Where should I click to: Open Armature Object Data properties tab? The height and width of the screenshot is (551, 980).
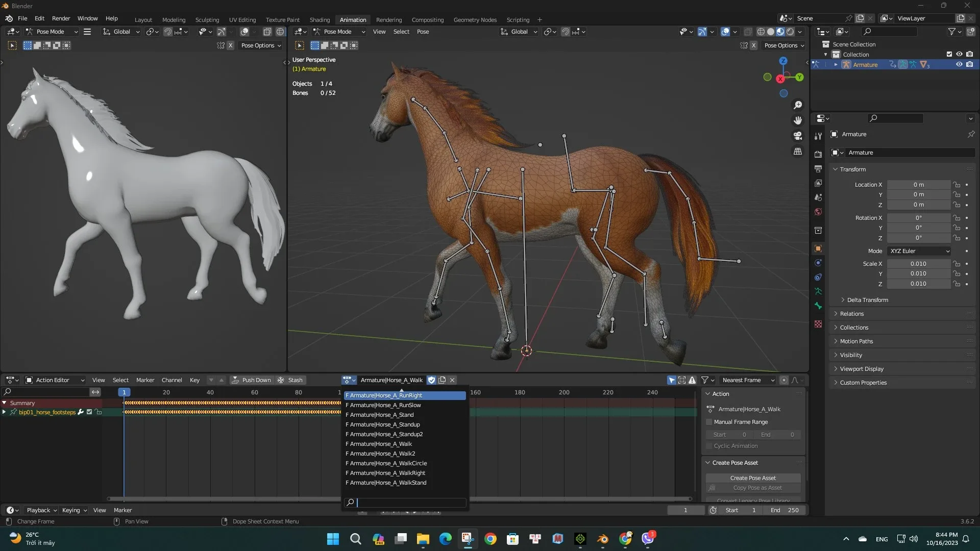(x=818, y=291)
